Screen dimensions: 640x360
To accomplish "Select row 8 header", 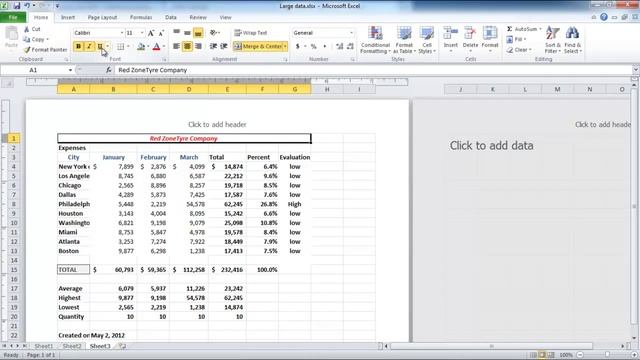I will 13,204.
